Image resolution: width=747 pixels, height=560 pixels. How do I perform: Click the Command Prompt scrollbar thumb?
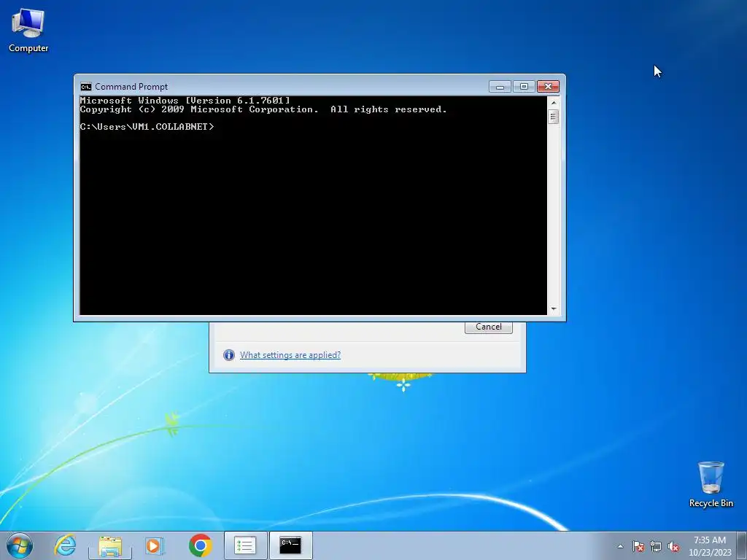click(x=553, y=117)
